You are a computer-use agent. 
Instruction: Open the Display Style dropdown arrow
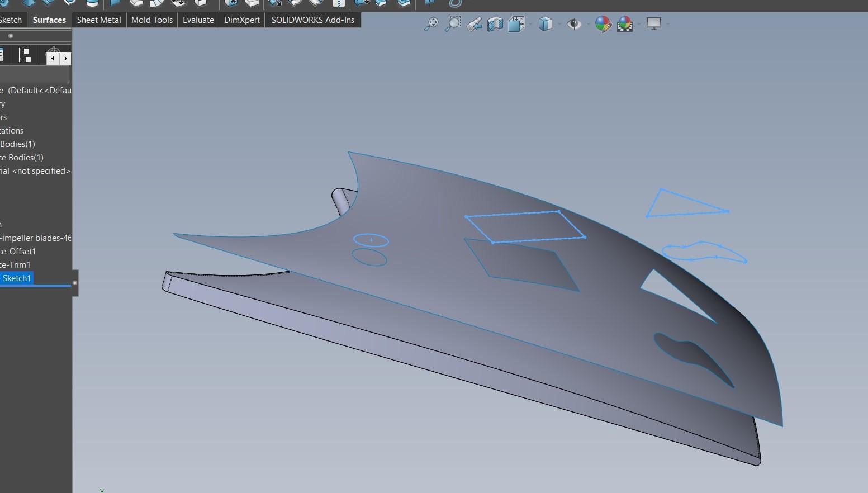point(559,24)
